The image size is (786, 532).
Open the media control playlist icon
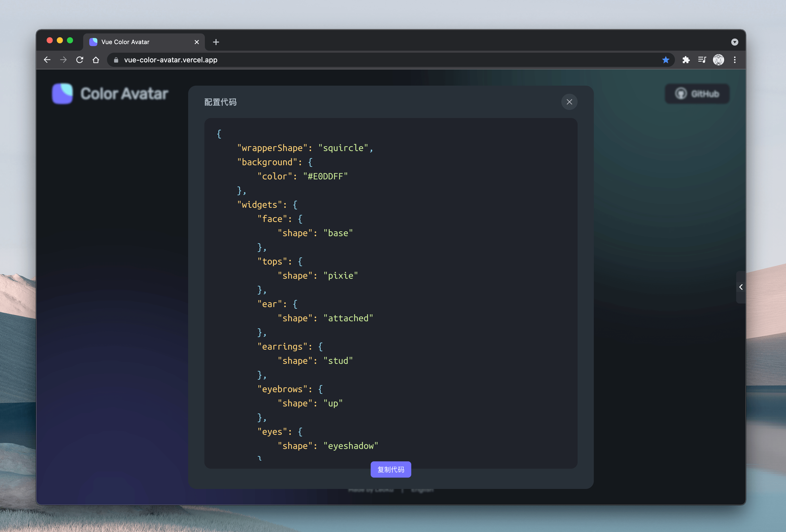tap(702, 60)
